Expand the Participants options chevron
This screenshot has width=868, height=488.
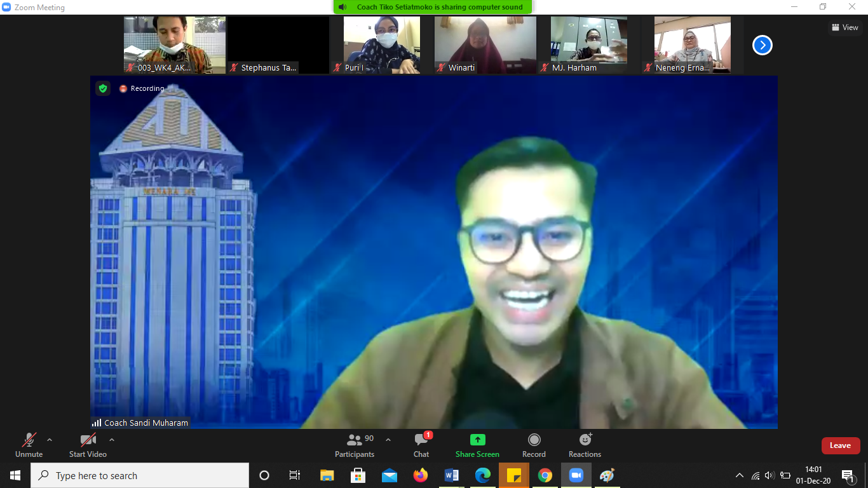(388, 440)
